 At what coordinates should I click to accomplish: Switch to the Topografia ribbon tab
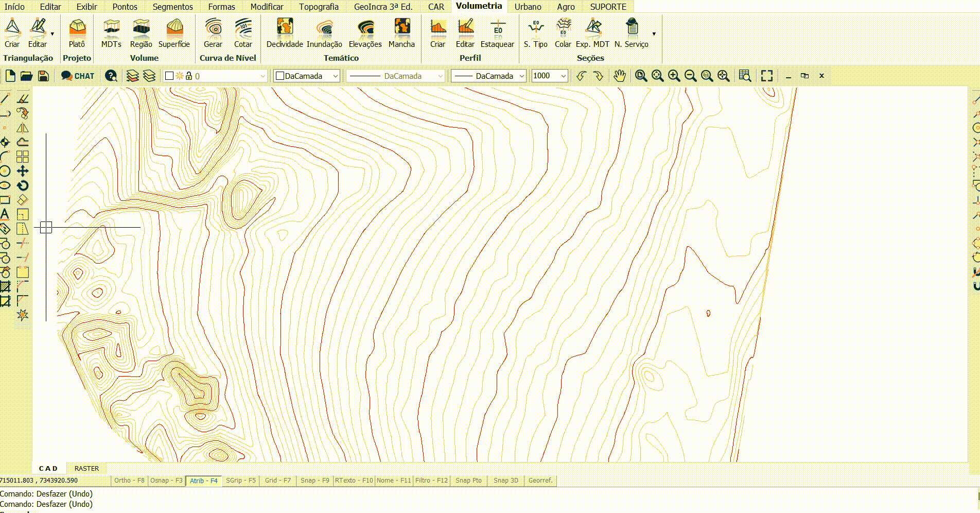click(319, 7)
